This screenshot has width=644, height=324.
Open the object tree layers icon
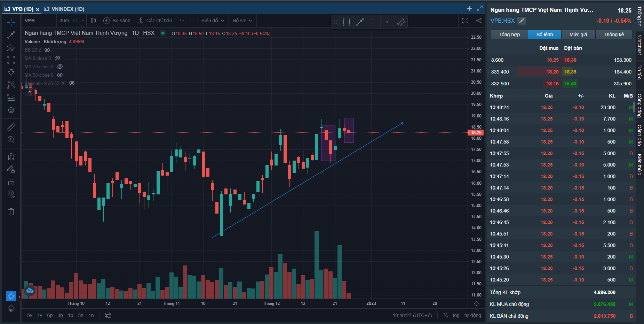[x=11, y=309]
